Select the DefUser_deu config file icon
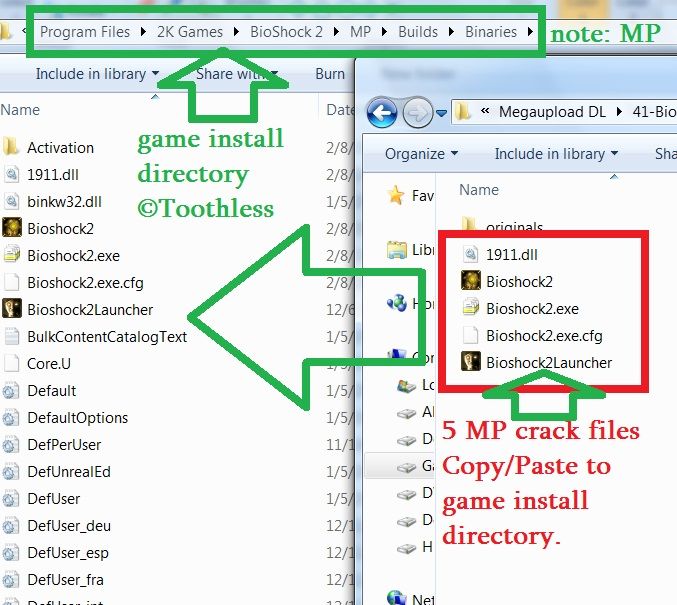The image size is (677, 605). click(10, 526)
